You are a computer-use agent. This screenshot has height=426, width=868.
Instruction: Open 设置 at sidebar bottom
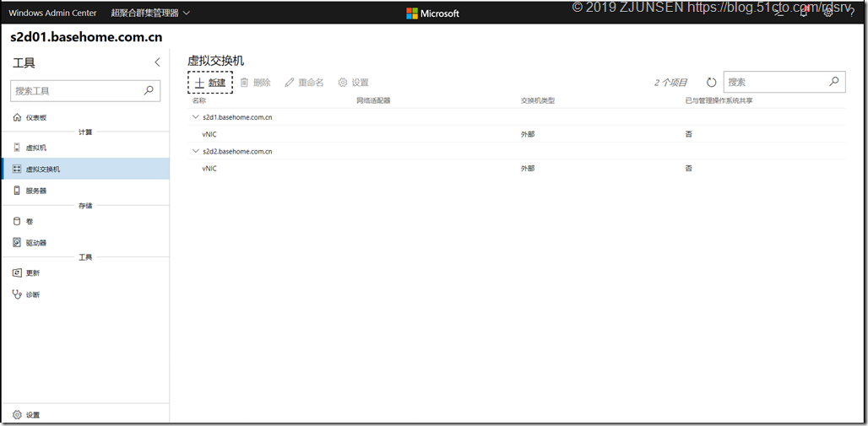click(85, 414)
